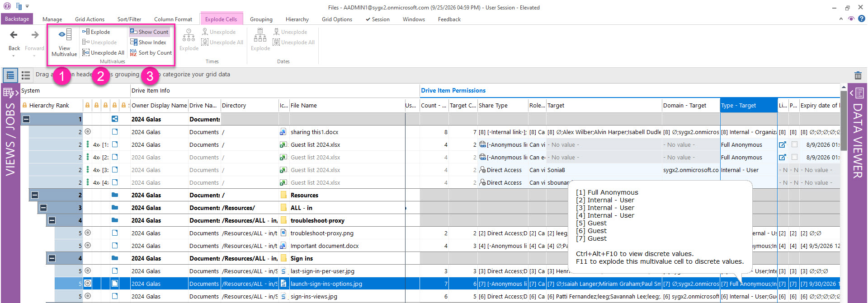
Task: Toggle the Session menu item
Action: 377,19
